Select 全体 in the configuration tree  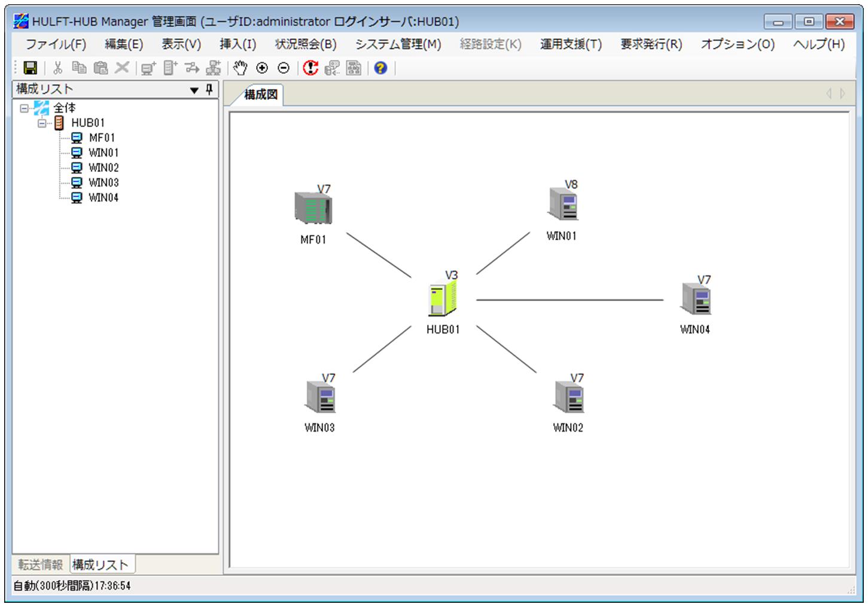click(x=65, y=108)
